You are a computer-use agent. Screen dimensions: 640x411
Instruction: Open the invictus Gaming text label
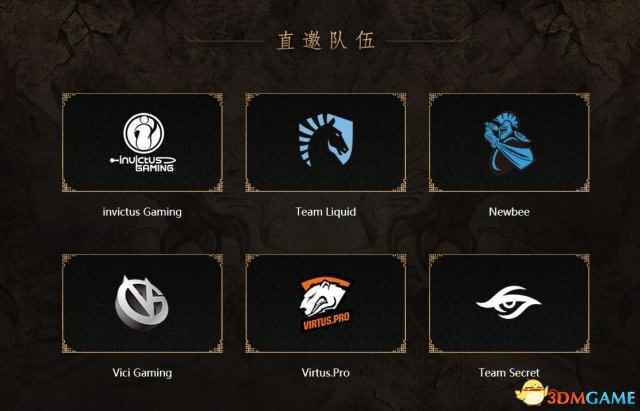[142, 212]
